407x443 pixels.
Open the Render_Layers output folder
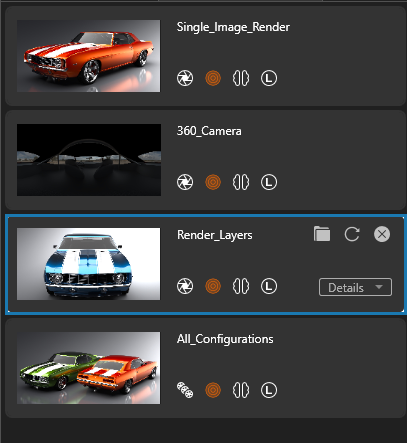pos(322,234)
